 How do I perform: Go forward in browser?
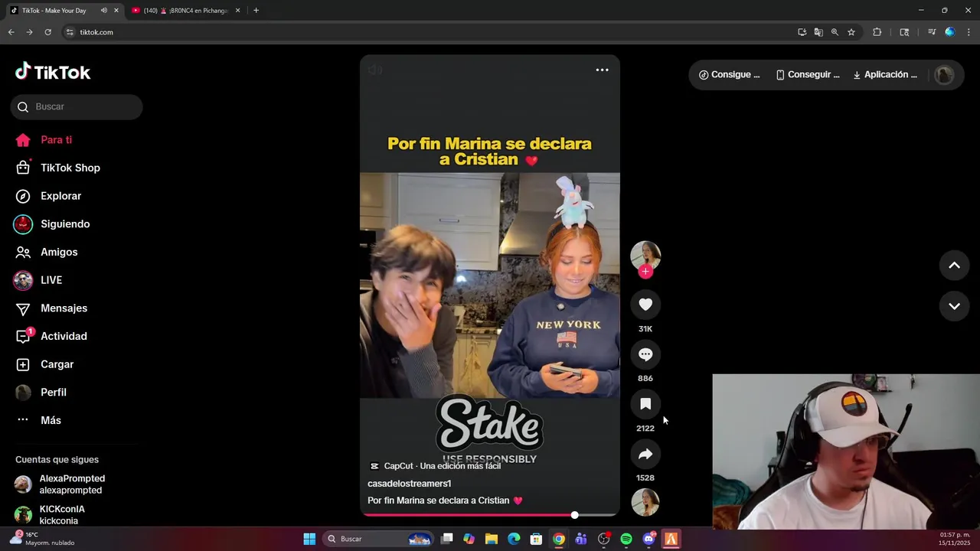(29, 32)
